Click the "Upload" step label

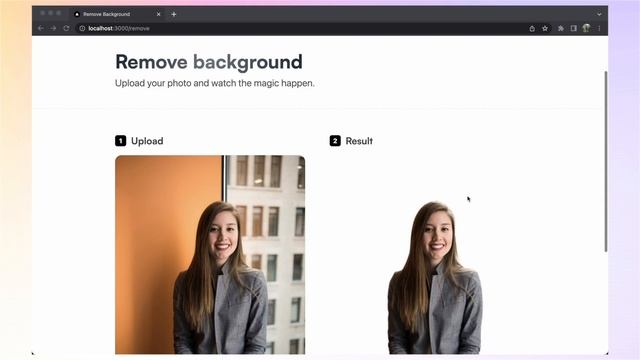click(147, 141)
